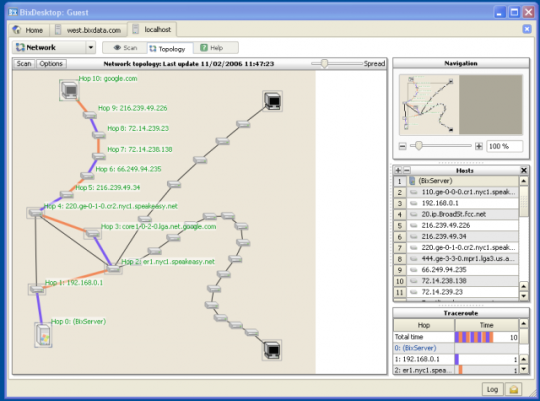Select the Hop 4 speakeasy router node
The image size is (540, 401).
pyautogui.click(x=35, y=213)
